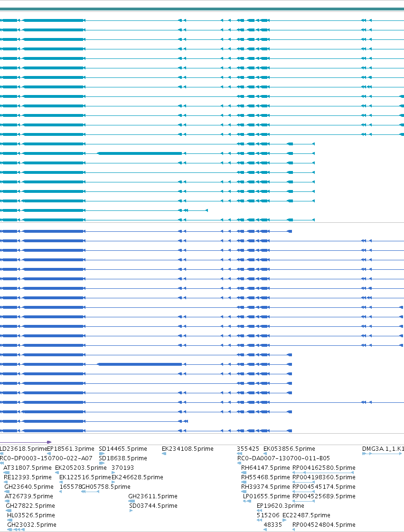Click the EP19620.3prime label
The image size is (404, 532).
(280, 505)
